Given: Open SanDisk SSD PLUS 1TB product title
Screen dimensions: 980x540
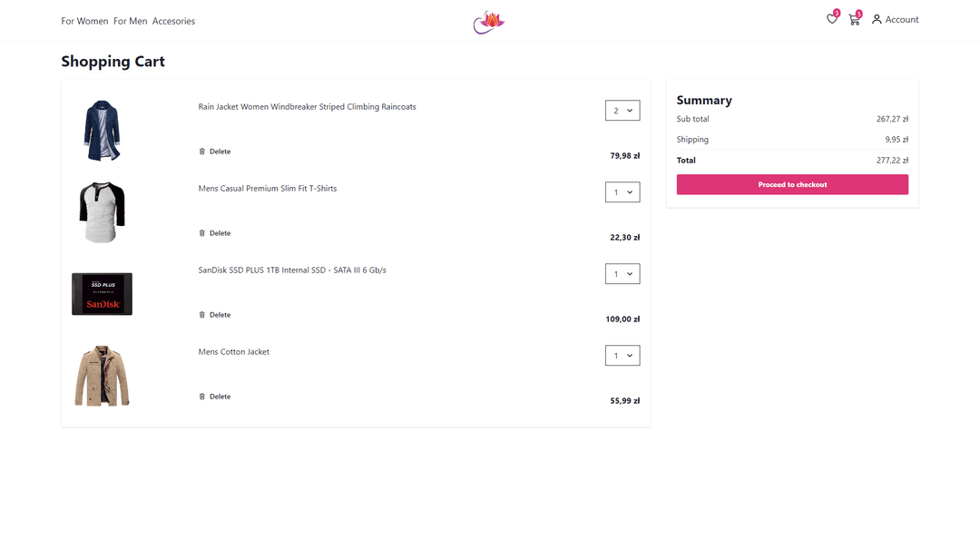Looking at the screenshot, I should [x=292, y=270].
